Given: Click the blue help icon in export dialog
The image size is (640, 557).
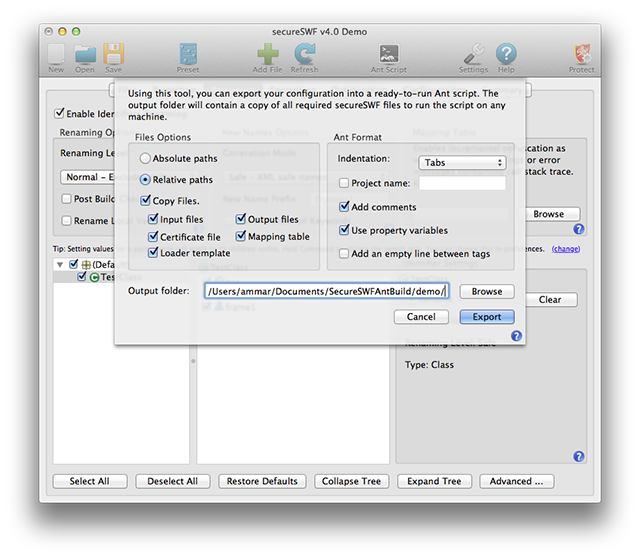Looking at the screenshot, I should pos(517,336).
